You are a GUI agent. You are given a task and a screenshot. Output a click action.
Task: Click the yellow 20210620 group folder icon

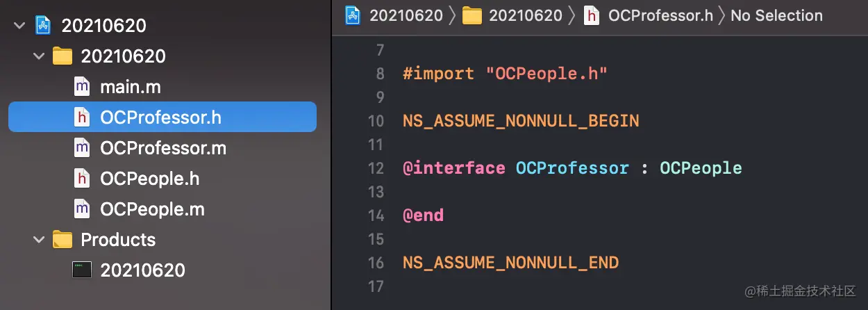click(62, 56)
